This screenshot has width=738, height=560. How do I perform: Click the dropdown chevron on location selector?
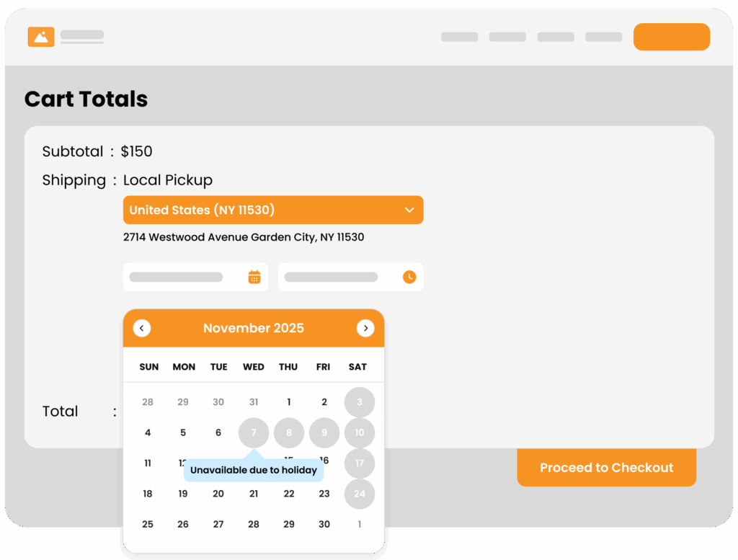[409, 210]
